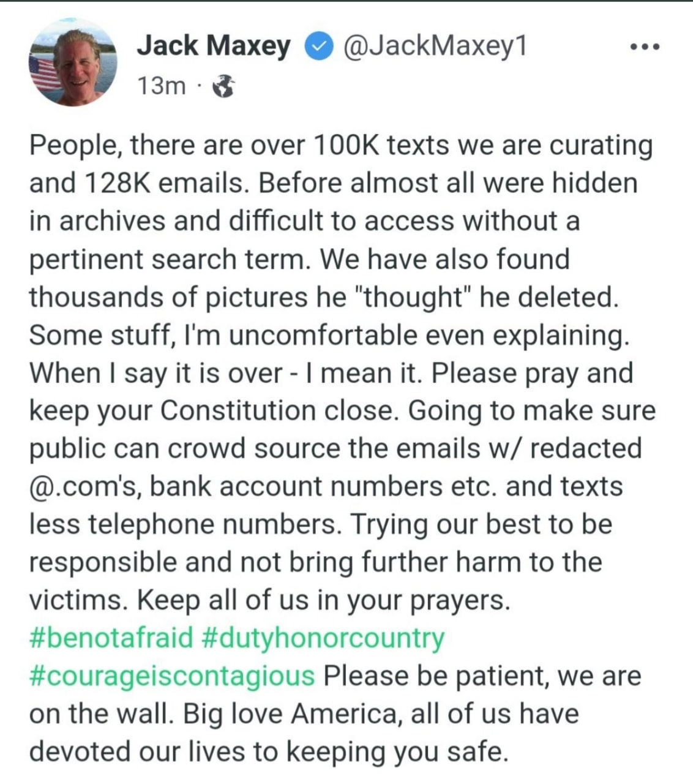
Task: Tap the #courageiscontagious hashtag
Action: (172, 676)
